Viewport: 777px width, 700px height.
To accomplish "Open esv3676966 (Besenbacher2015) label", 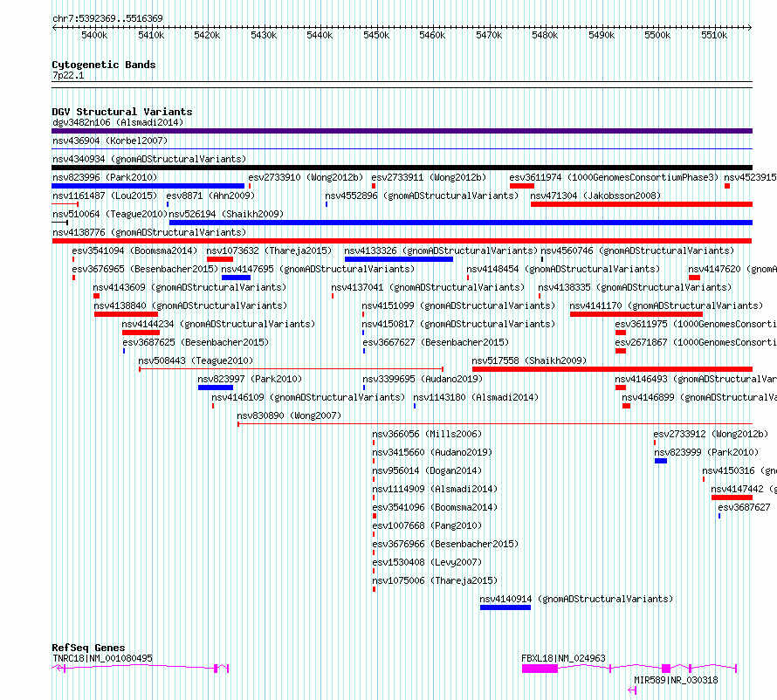I will (x=445, y=544).
